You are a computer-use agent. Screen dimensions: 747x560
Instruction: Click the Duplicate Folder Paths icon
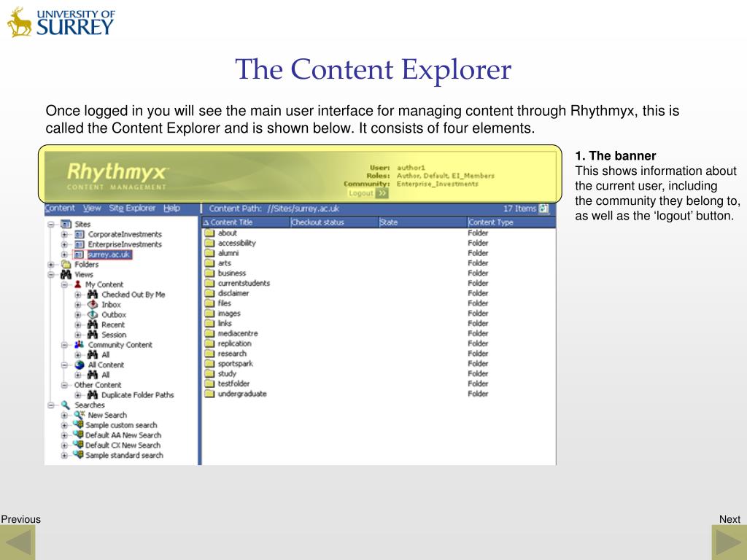click(x=93, y=394)
